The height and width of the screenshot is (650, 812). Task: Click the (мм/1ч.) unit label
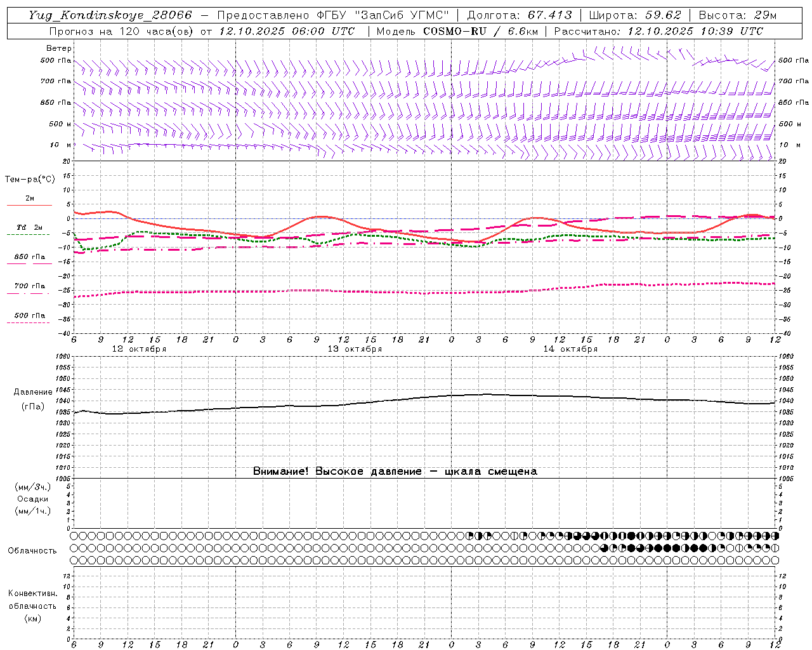click(x=33, y=511)
